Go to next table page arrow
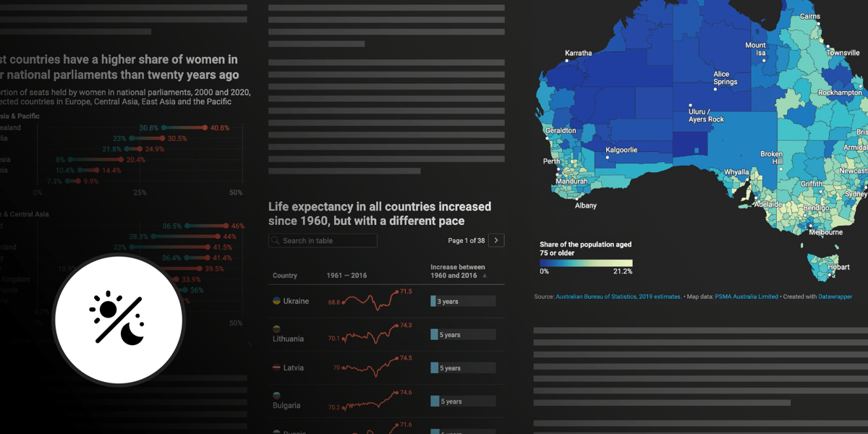868x434 pixels. pyautogui.click(x=496, y=241)
